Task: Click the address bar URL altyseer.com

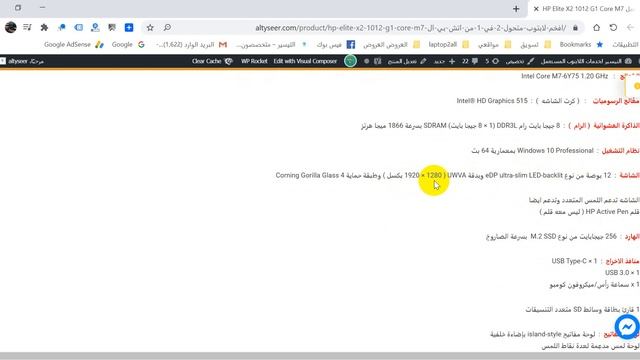Action: pos(410,28)
